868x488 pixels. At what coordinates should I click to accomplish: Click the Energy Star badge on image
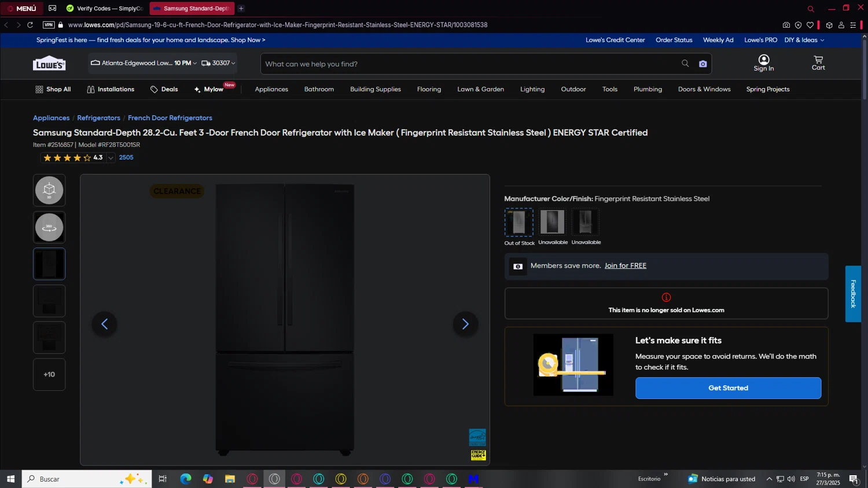477,437
